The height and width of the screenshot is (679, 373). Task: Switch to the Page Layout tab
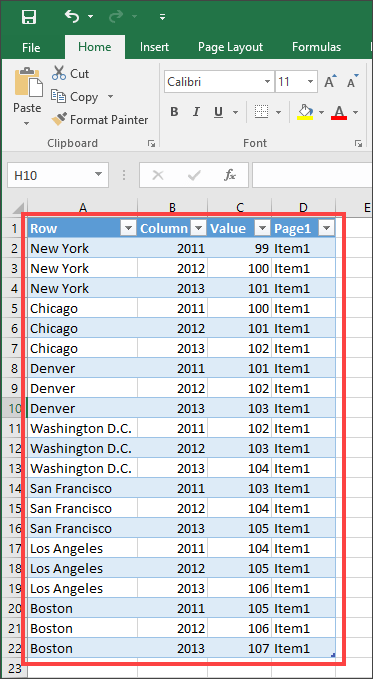point(230,47)
